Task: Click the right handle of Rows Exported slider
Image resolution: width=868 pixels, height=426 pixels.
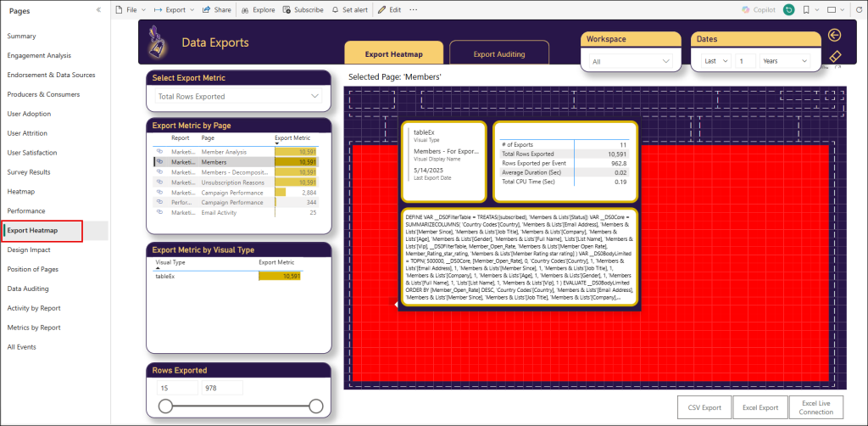Action: click(316, 406)
